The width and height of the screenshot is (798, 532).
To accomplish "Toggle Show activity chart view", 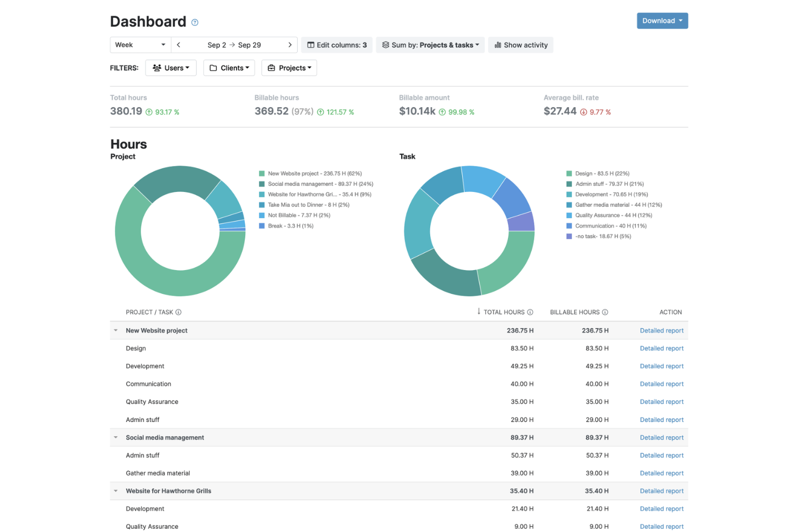I will click(521, 45).
